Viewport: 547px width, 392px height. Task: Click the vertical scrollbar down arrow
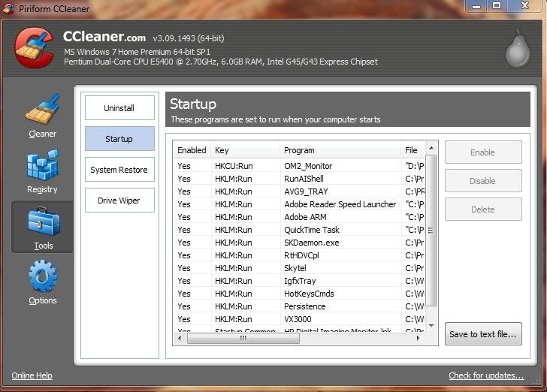tap(431, 326)
